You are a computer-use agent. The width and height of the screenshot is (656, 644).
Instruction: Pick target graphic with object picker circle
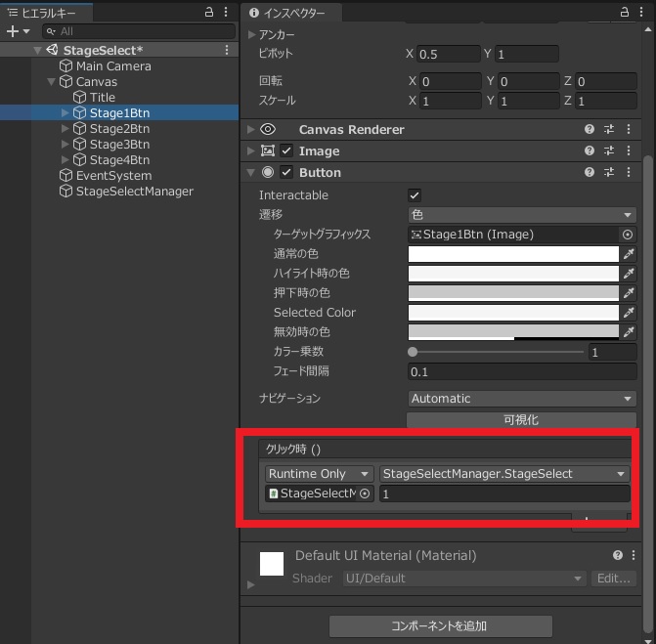627,235
